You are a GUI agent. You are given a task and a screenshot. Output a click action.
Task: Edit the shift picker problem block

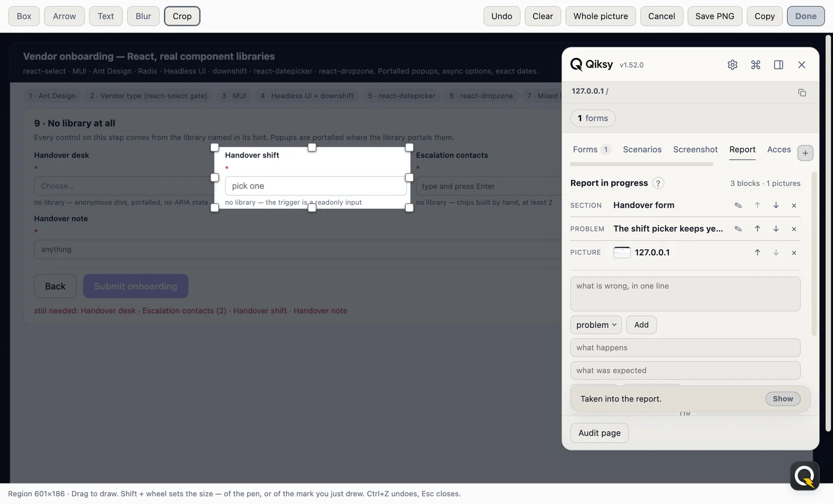click(738, 229)
